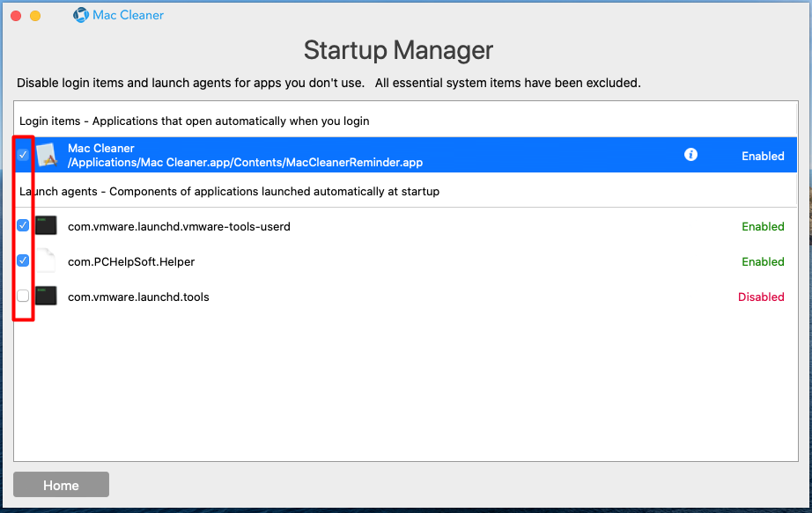This screenshot has width=812, height=513.
Task: Uncheck the Mac Cleaner login item checkbox
Action: pos(23,154)
